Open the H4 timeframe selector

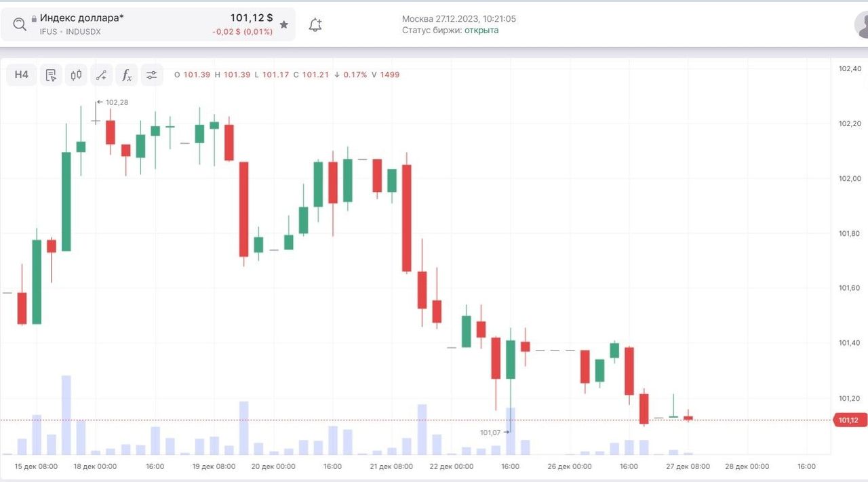coord(22,75)
